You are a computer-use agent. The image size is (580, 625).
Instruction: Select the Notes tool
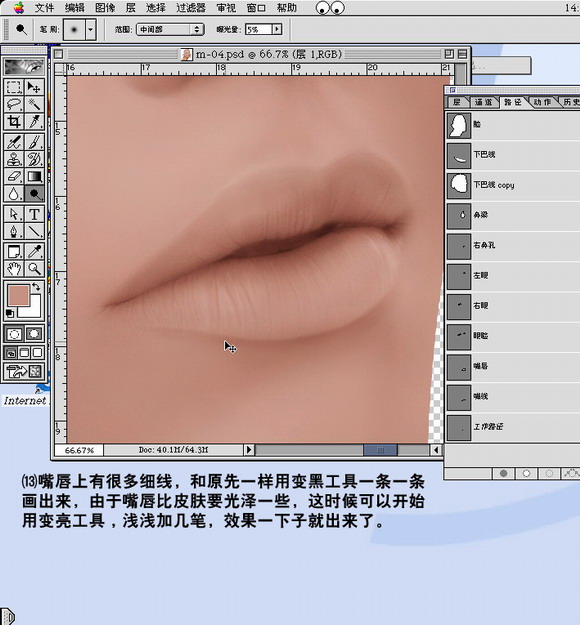(14, 252)
